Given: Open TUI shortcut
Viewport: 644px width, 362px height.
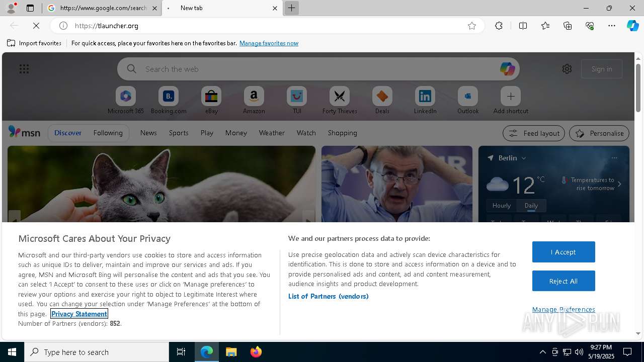Looking at the screenshot, I should pyautogui.click(x=297, y=100).
